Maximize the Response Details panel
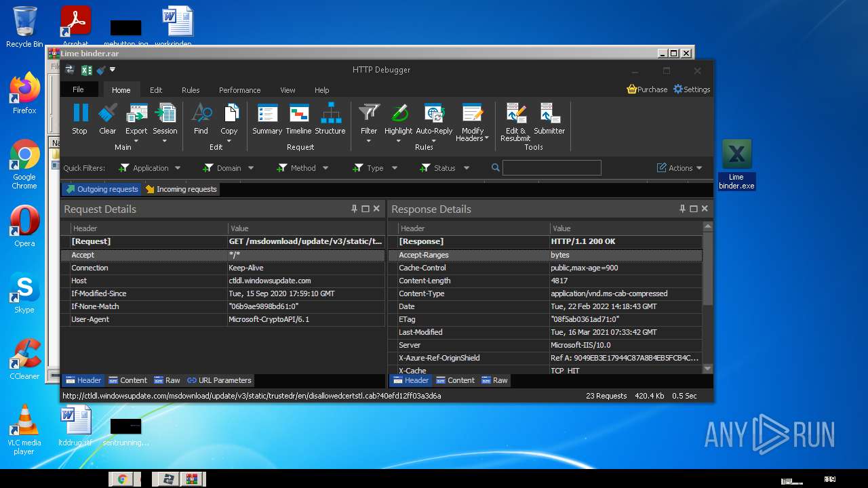The height and width of the screenshot is (488, 868). point(694,209)
